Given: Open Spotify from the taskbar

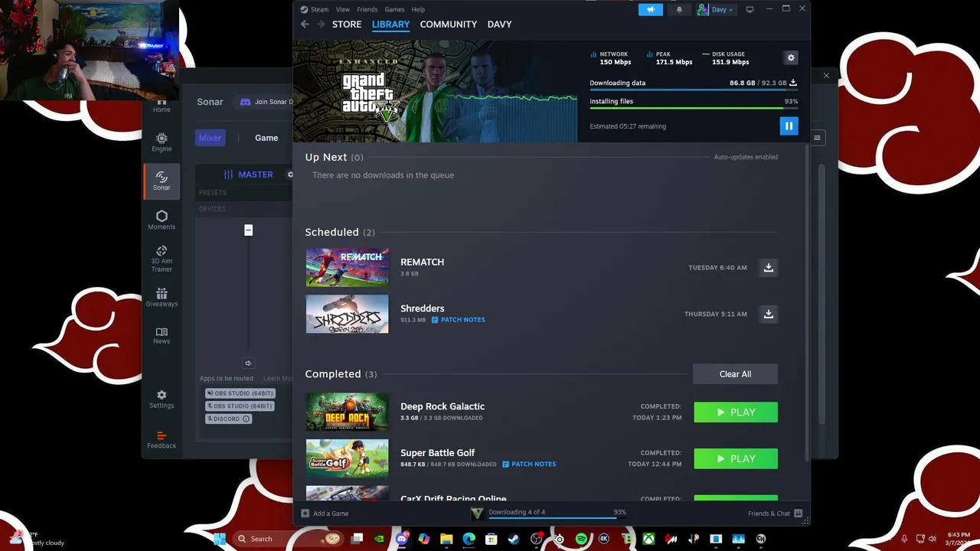Looking at the screenshot, I should 581,539.
